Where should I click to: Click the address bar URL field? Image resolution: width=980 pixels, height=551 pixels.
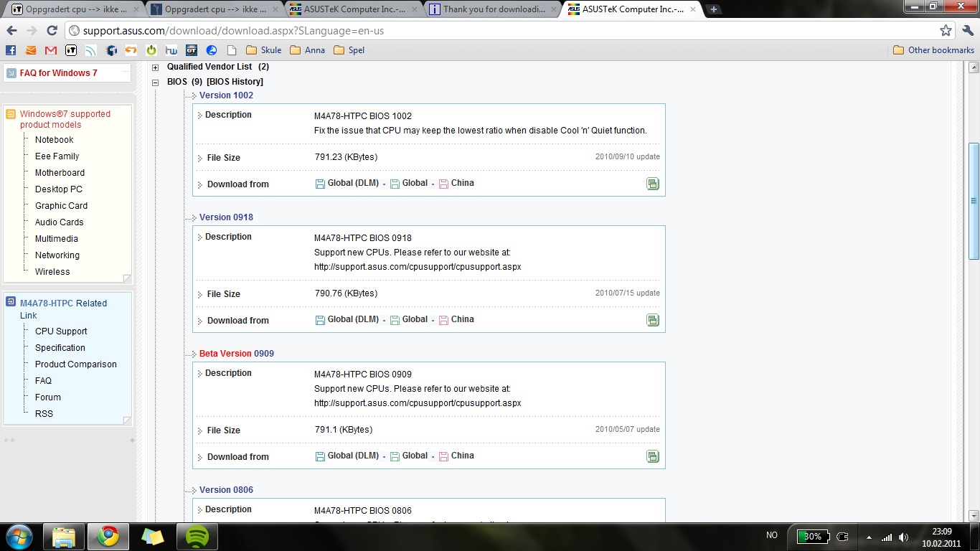tap(502, 31)
